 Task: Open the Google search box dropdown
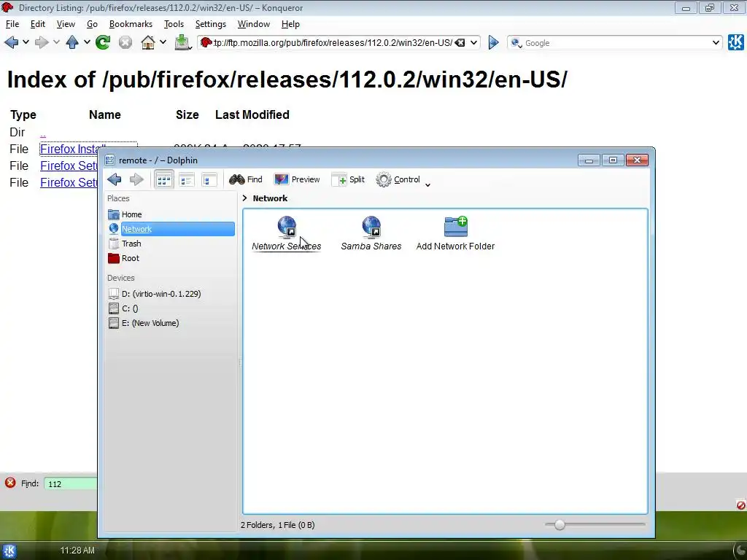[716, 43]
